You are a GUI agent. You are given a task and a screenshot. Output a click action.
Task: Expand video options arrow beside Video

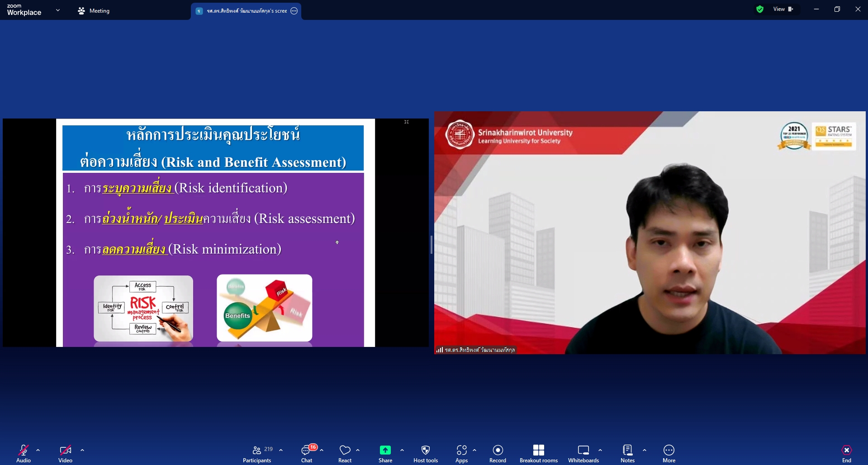click(82, 450)
